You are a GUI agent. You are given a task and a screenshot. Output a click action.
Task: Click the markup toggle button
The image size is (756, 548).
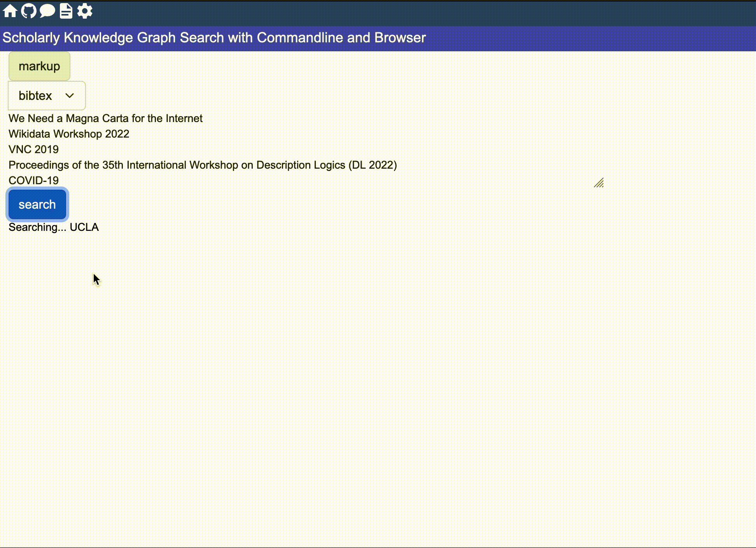point(39,66)
